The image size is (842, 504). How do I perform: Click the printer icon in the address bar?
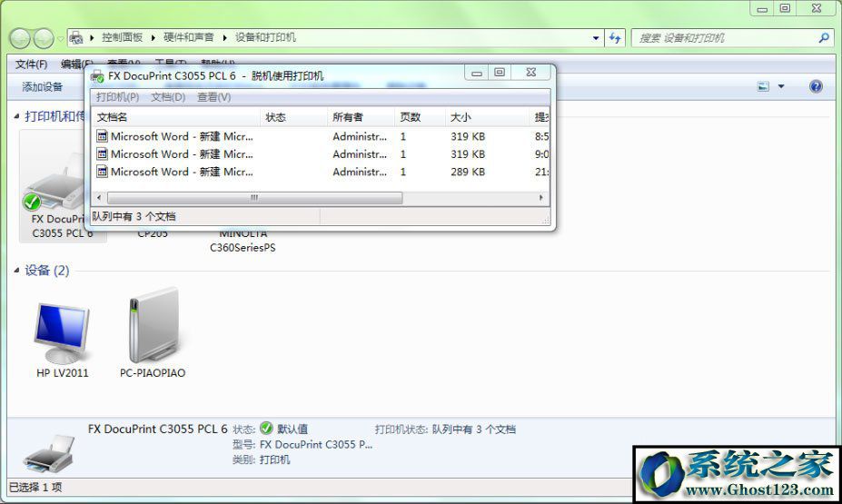(x=76, y=37)
